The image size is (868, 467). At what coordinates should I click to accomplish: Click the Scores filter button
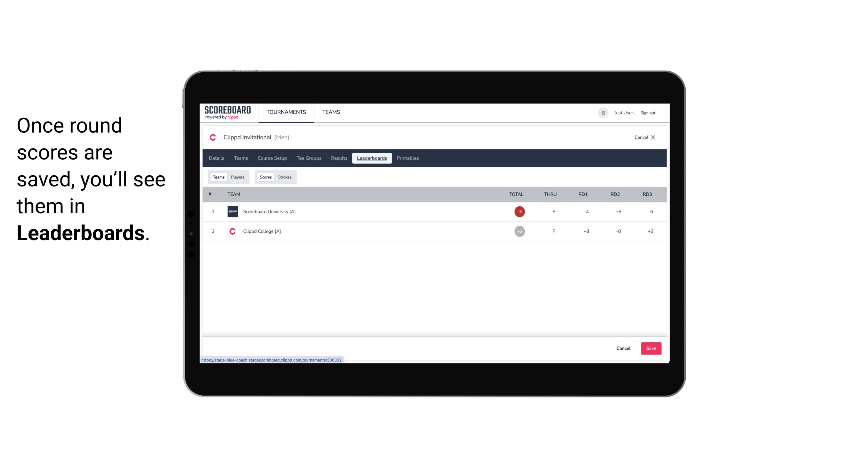265,177
